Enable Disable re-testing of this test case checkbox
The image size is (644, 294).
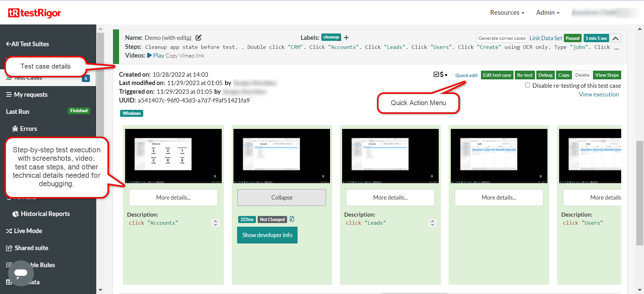coord(528,85)
